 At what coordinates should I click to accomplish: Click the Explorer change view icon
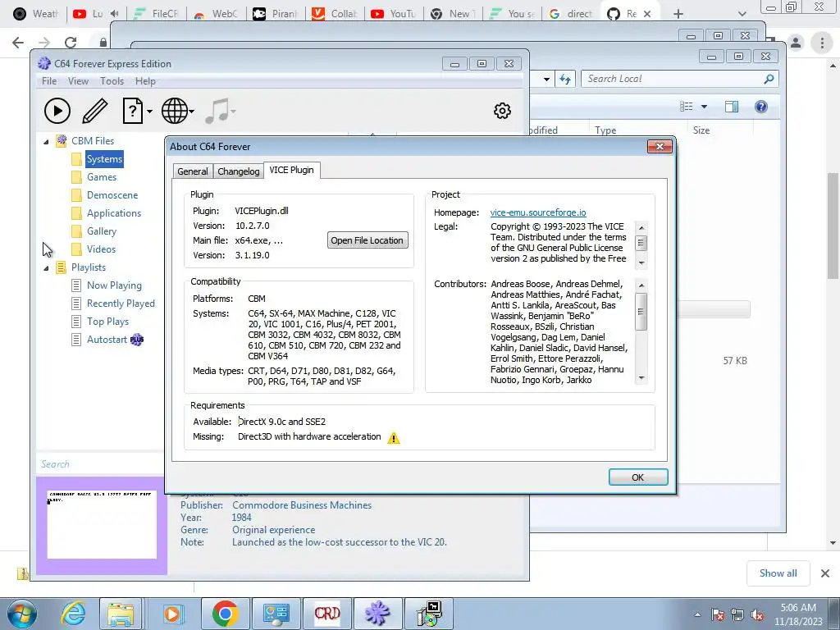[687, 107]
